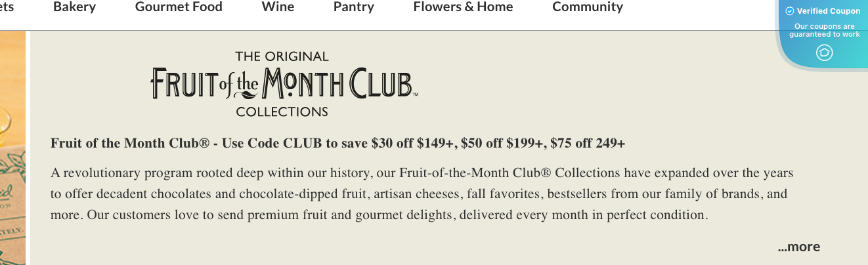Click the verified checkmark badge icon

[x=790, y=11]
